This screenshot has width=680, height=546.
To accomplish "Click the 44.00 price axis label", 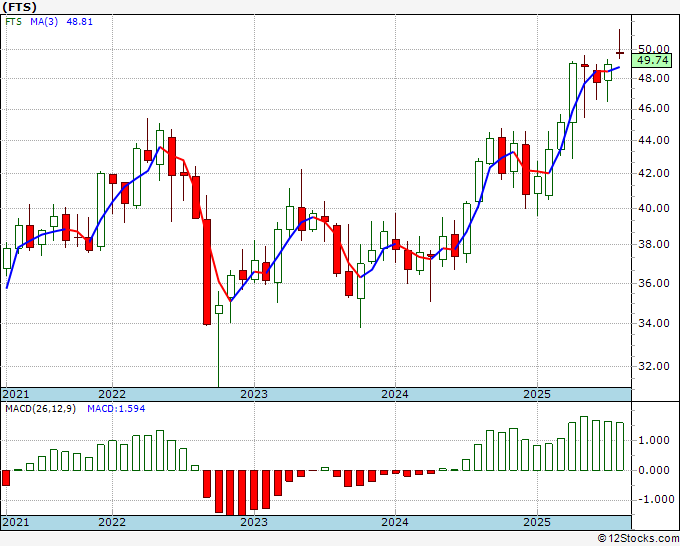I will click(x=654, y=141).
